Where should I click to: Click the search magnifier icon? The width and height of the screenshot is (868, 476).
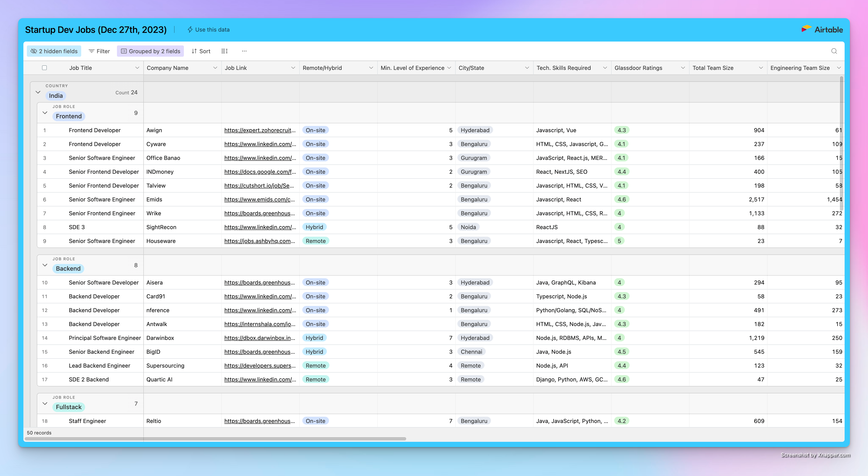pos(834,51)
